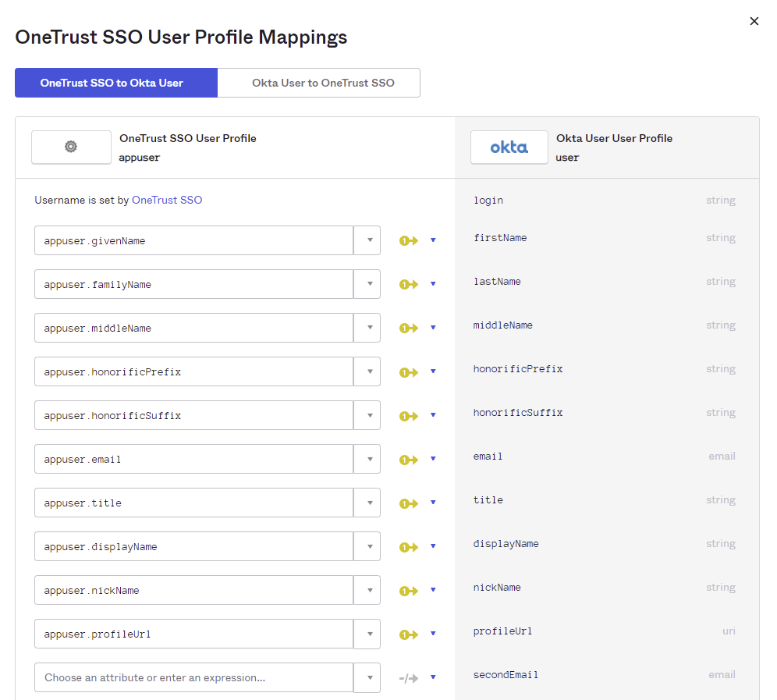This screenshot has height=700, width=777.
Task: Click the mapping arrow icon beside appuser.title
Action: 408,503
